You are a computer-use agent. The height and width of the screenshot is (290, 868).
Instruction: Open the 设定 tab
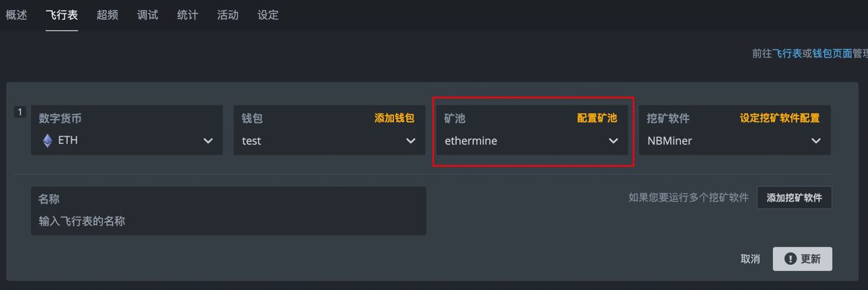pyautogui.click(x=268, y=15)
